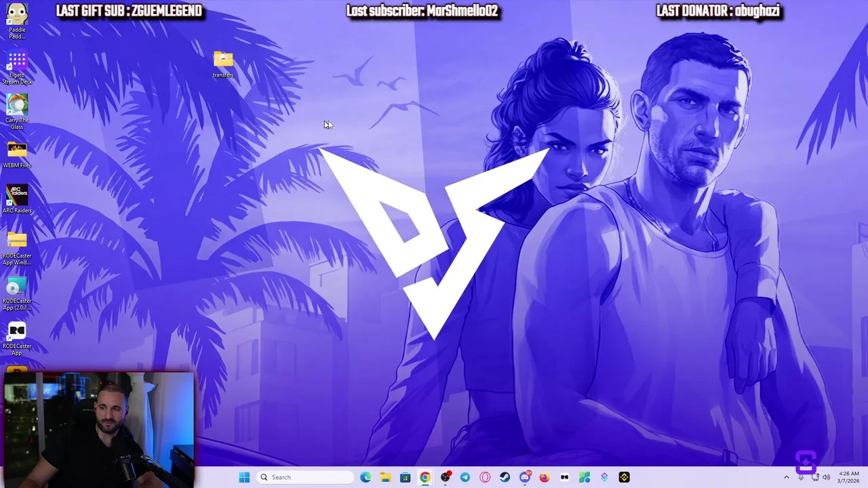
Task: Launch Firefox from the taskbar
Action: 545,477
